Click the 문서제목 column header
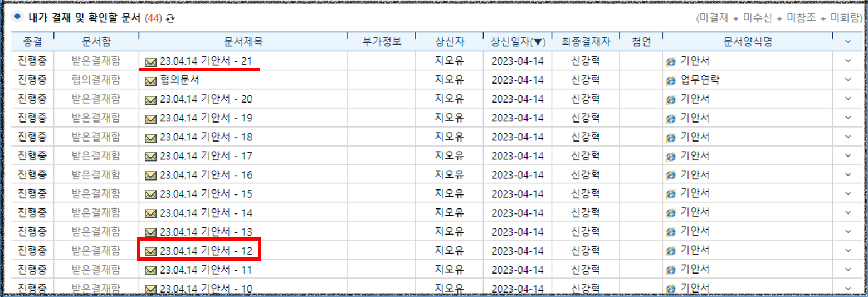 [x=243, y=42]
